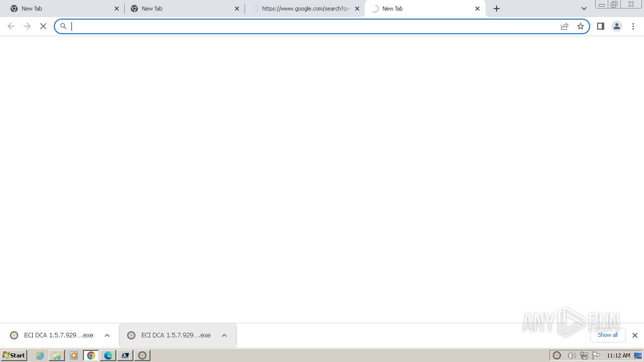
Task: Expand options for first ECI DCA download
Action: [107, 335]
